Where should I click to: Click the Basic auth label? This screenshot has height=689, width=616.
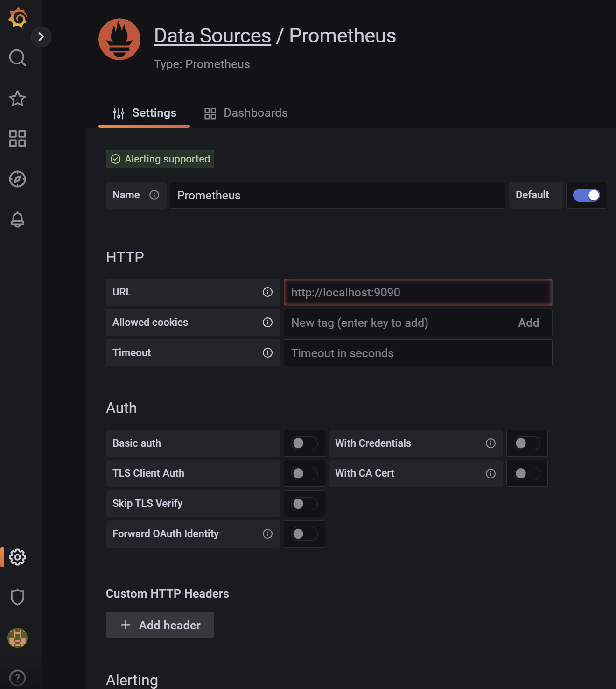coord(137,443)
